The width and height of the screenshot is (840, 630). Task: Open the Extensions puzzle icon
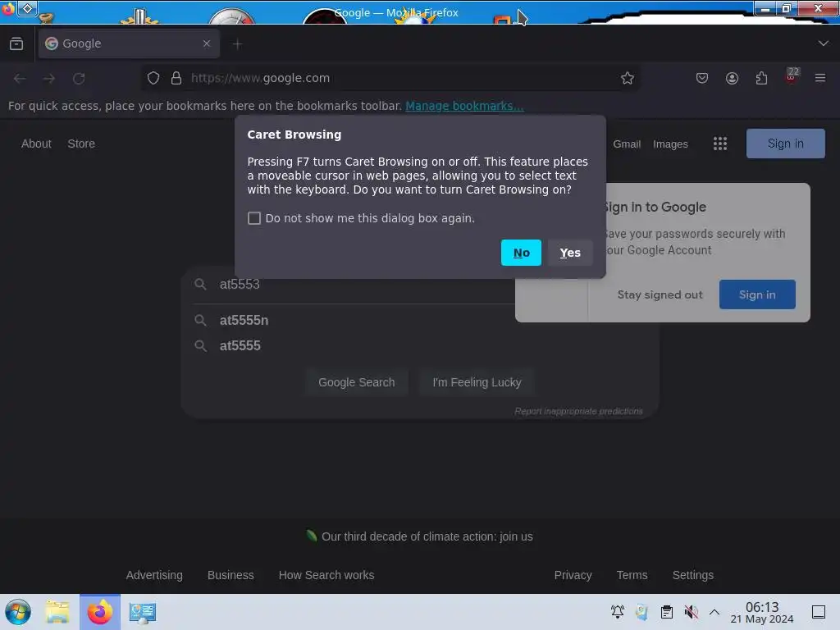[761, 78]
